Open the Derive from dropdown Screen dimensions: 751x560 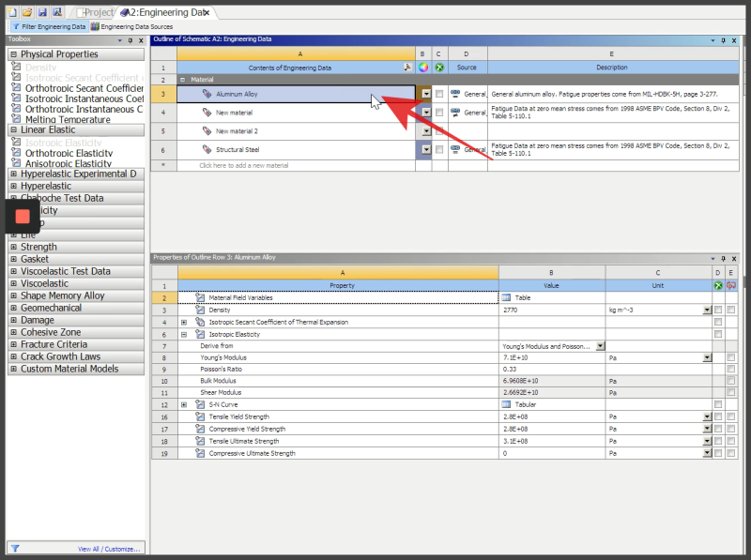[601, 345]
